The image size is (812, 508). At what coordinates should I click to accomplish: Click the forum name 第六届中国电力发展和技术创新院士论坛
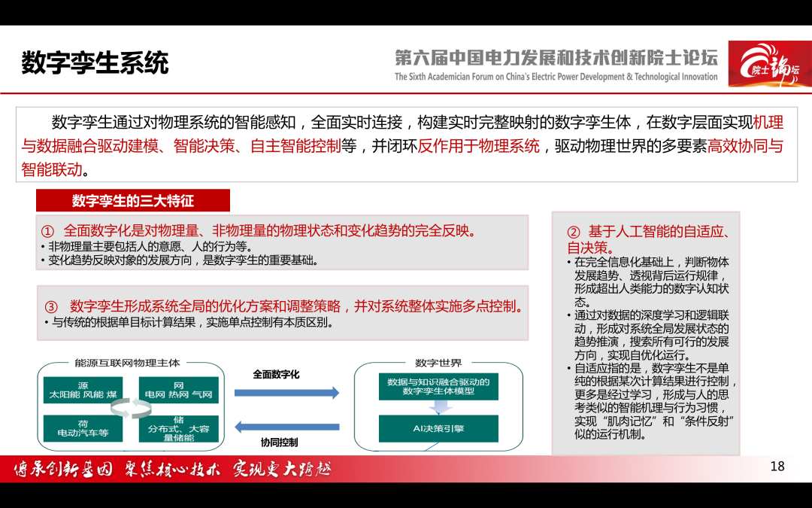556,57
